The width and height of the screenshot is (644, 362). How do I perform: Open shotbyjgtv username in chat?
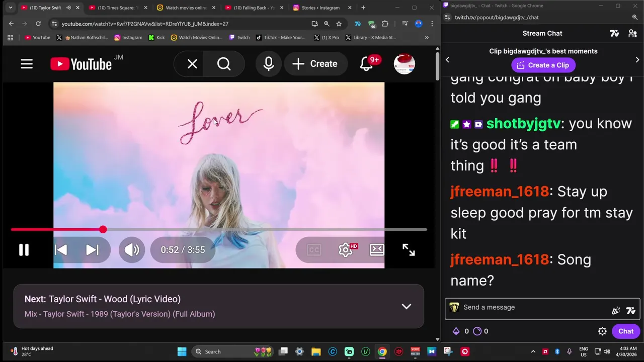pos(523,123)
